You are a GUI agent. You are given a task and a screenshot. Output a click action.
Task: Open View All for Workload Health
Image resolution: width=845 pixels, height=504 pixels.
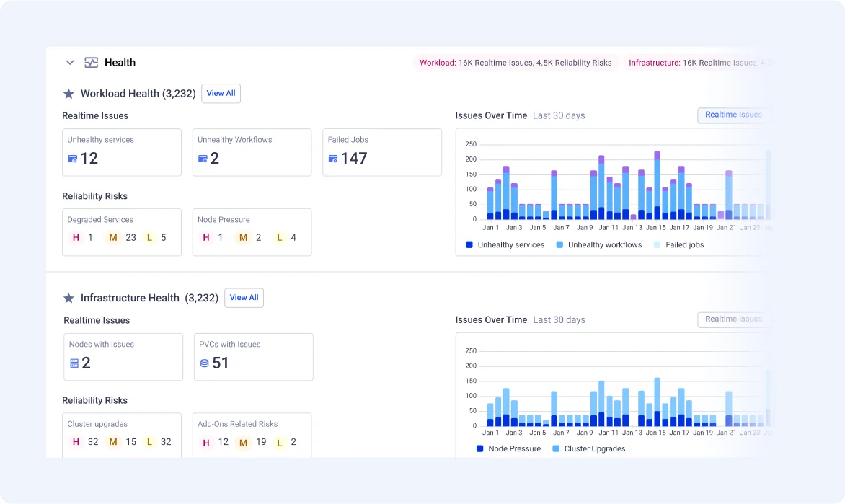pos(221,93)
